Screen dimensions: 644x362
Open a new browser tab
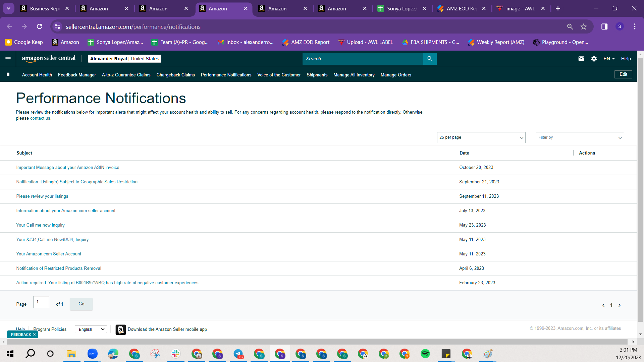[x=558, y=8]
